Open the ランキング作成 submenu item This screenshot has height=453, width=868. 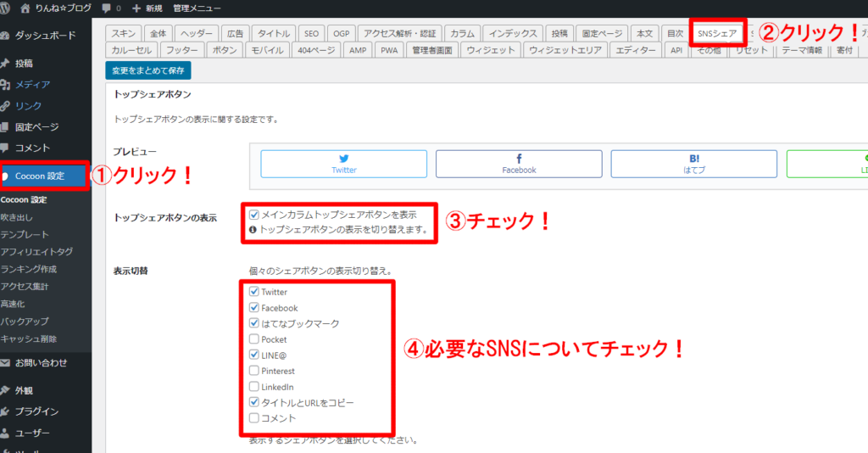29,269
